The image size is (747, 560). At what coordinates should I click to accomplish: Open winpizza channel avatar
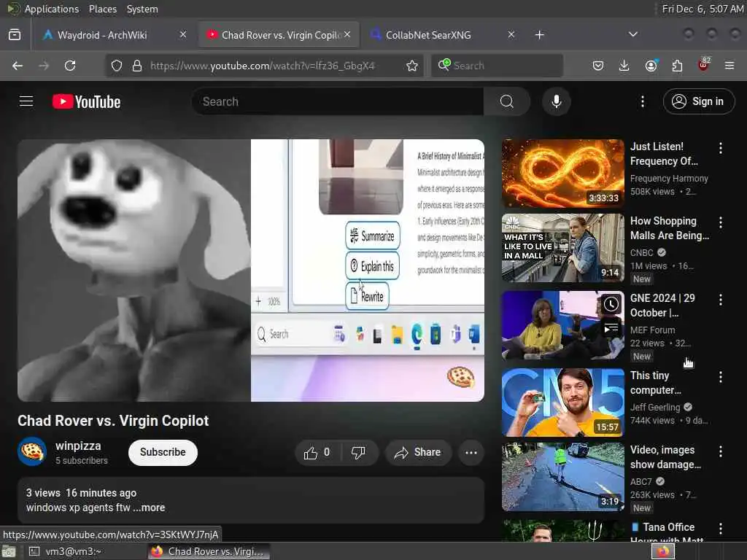[x=32, y=451]
